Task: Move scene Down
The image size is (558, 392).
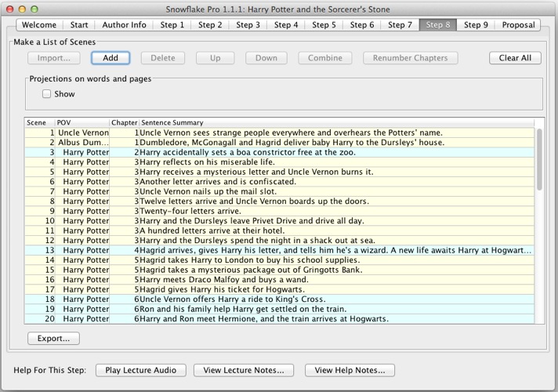Action: (266, 58)
